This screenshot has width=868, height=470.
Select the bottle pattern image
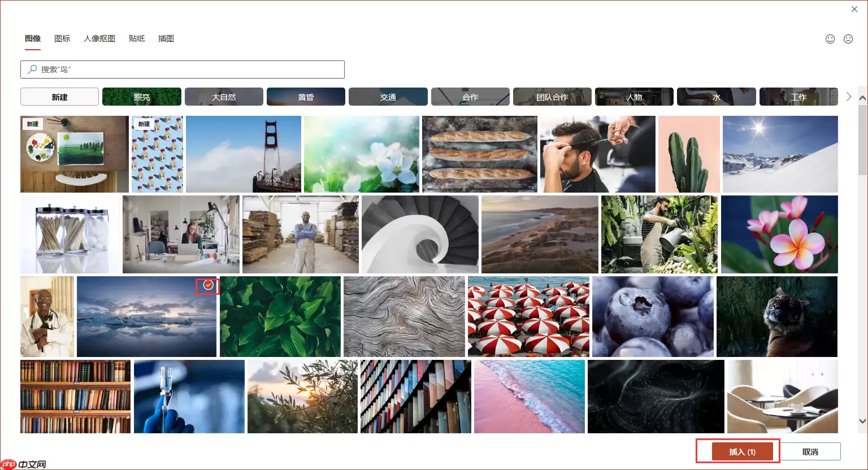[x=158, y=154]
